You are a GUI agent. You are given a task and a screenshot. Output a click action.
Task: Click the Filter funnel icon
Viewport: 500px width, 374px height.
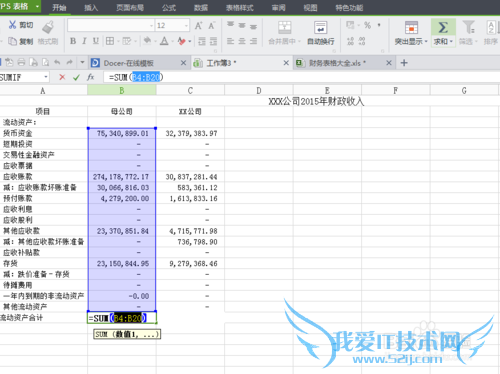tap(468, 27)
